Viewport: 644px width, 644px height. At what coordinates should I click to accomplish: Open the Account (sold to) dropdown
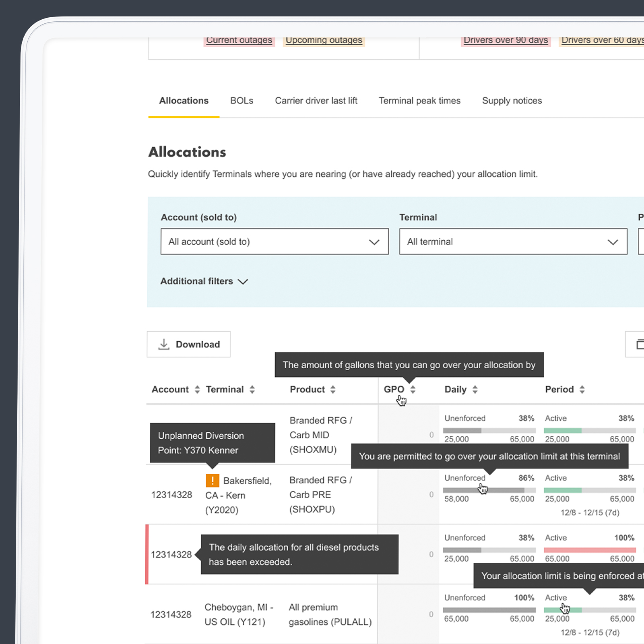(x=274, y=242)
